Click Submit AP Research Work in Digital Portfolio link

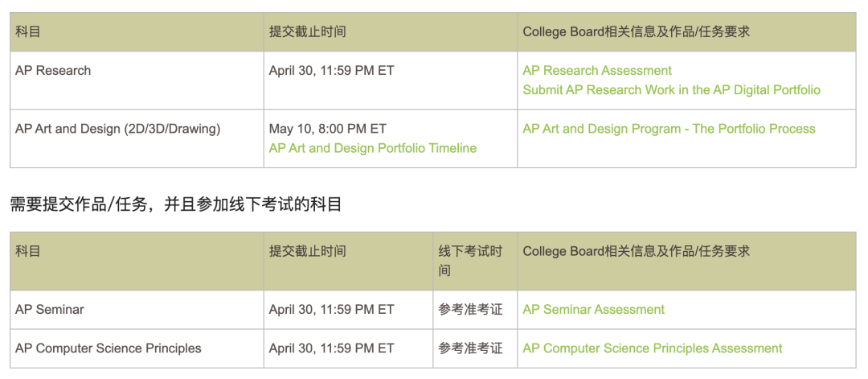pos(671,90)
